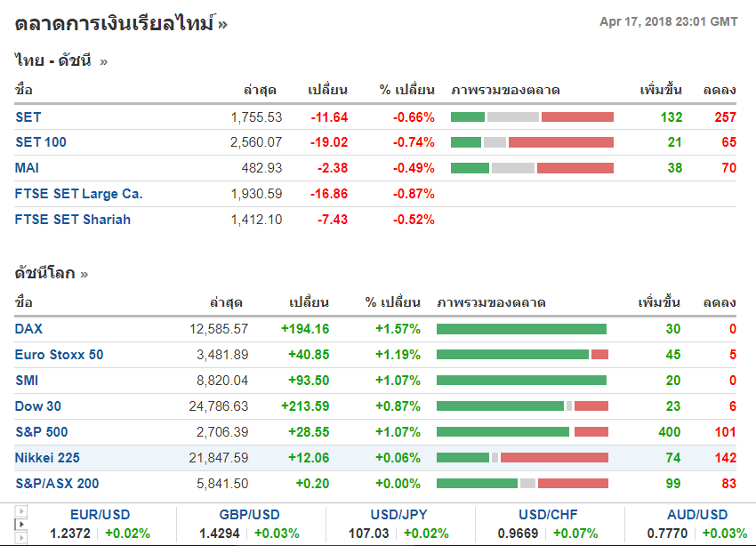The image size is (756, 546).
Task: Open the DAX index page
Action: tap(28, 329)
